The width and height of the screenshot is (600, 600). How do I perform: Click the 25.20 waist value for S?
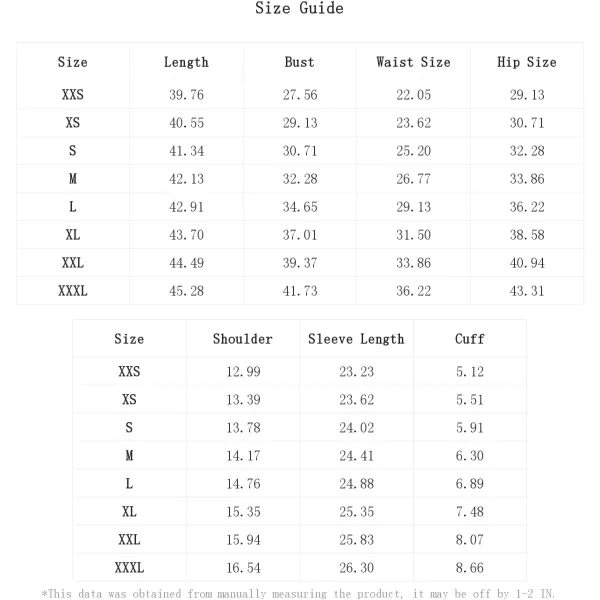point(413,151)
